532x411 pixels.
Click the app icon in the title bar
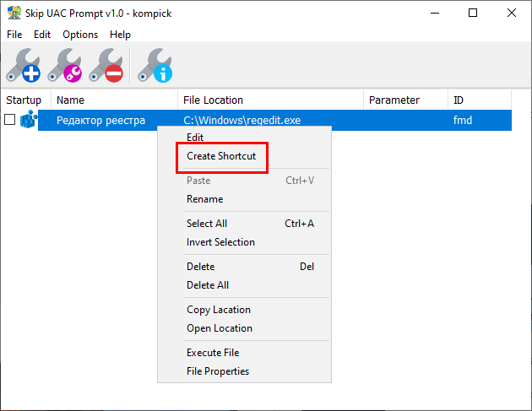(x=14, y=13)
